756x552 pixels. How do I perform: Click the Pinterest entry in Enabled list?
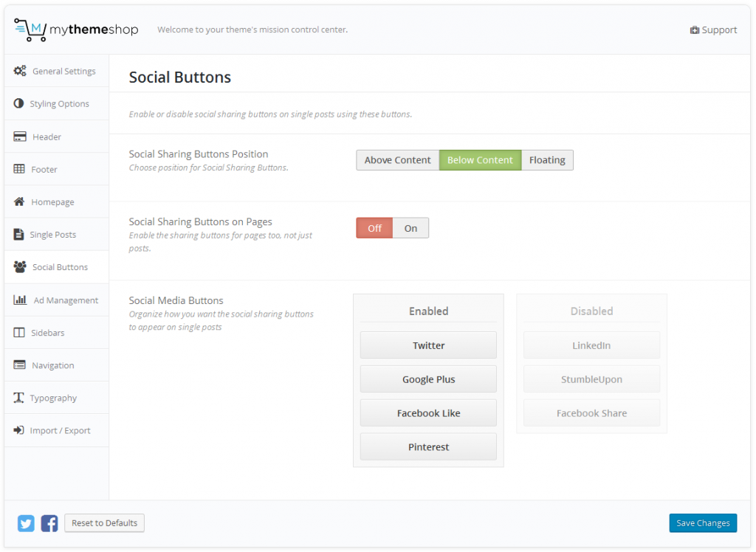427,446
